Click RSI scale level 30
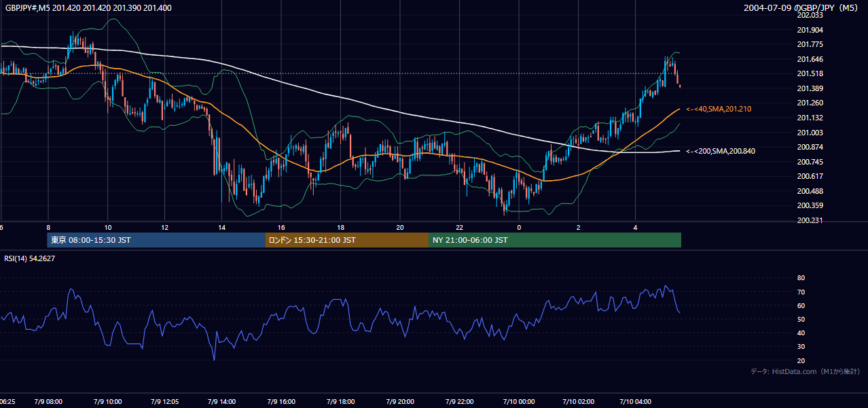The width and height of the screenshot is (868, 408). point(801,346)
